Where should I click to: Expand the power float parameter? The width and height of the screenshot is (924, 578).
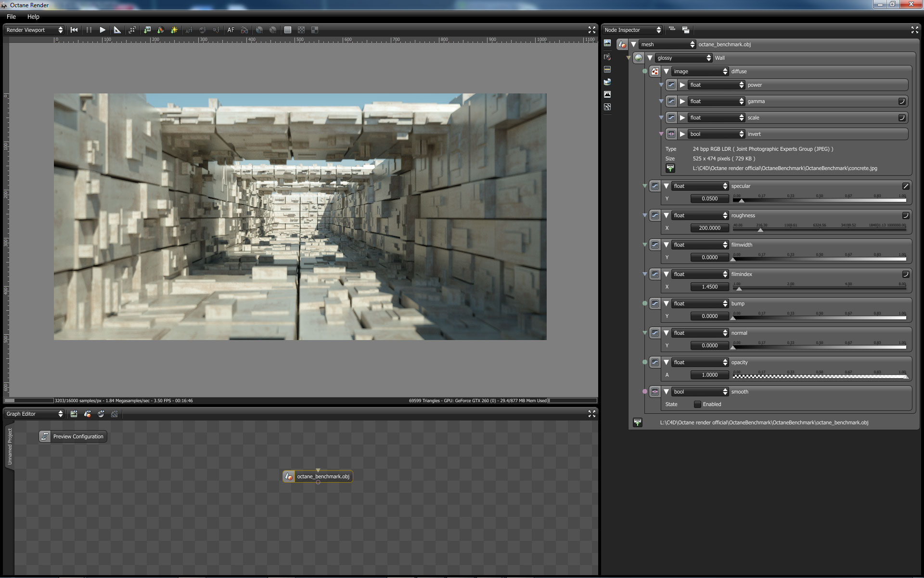(682, 85)
